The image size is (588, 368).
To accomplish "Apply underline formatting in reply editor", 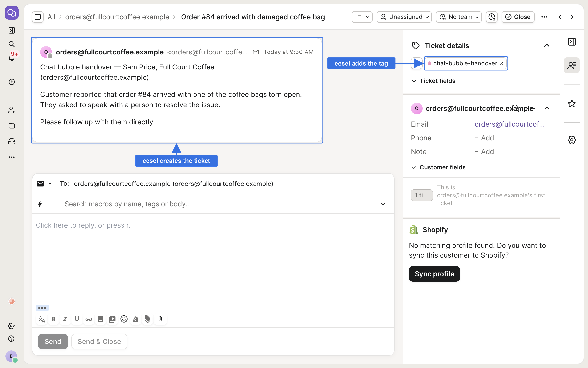I will click(77, 319).
